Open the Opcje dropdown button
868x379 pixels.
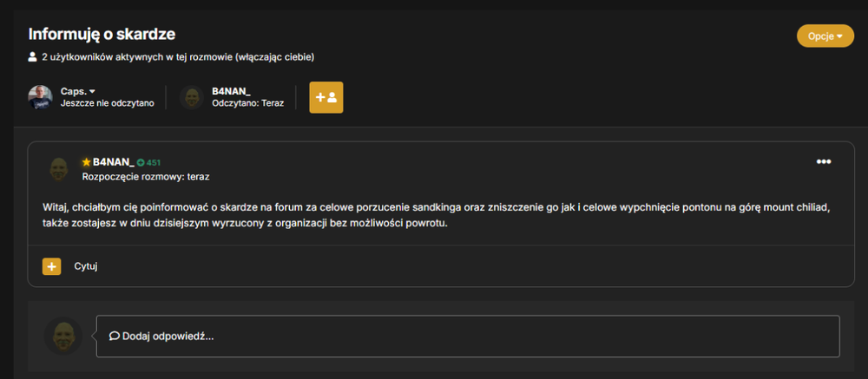point(825,36)
